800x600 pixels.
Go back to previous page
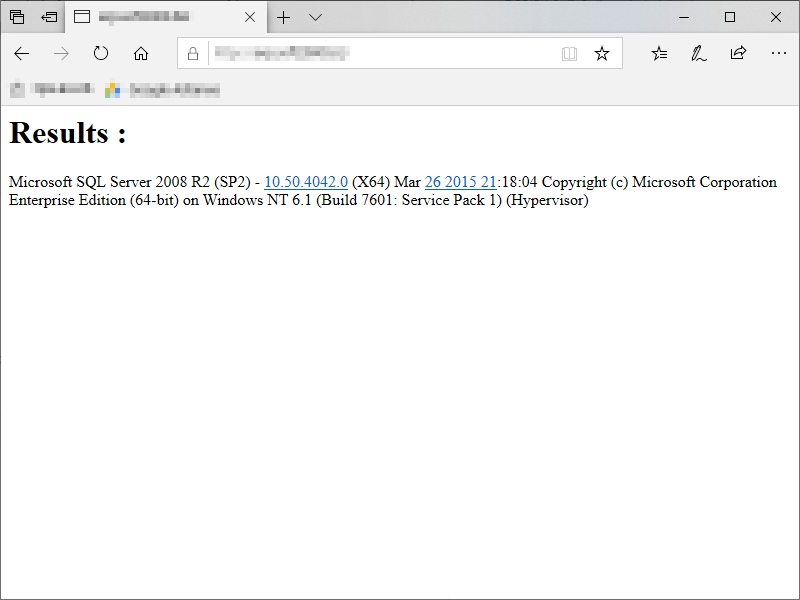point(21,53)
